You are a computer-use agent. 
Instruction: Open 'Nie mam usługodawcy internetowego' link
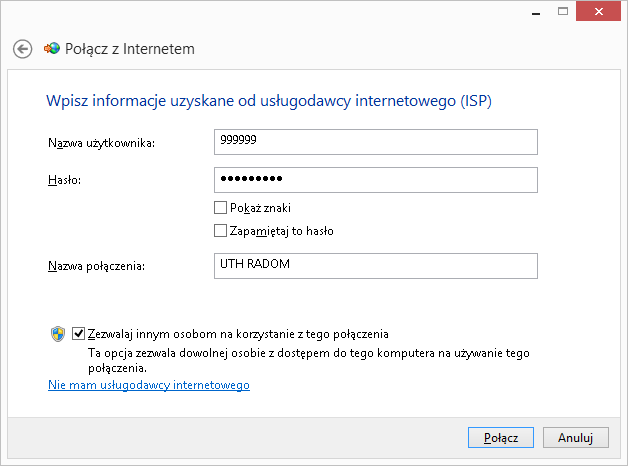tap(149, 385)
